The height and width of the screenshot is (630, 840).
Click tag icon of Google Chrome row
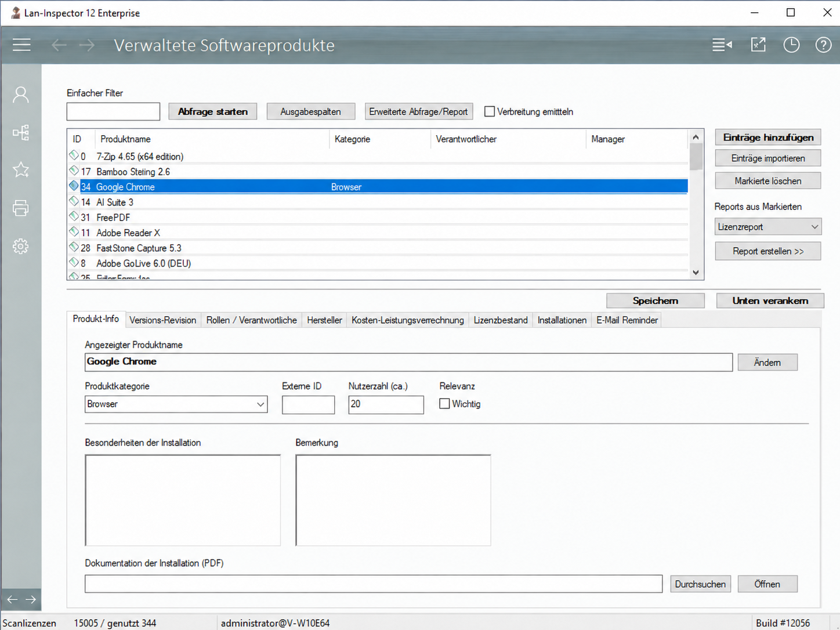coord(74,186)
